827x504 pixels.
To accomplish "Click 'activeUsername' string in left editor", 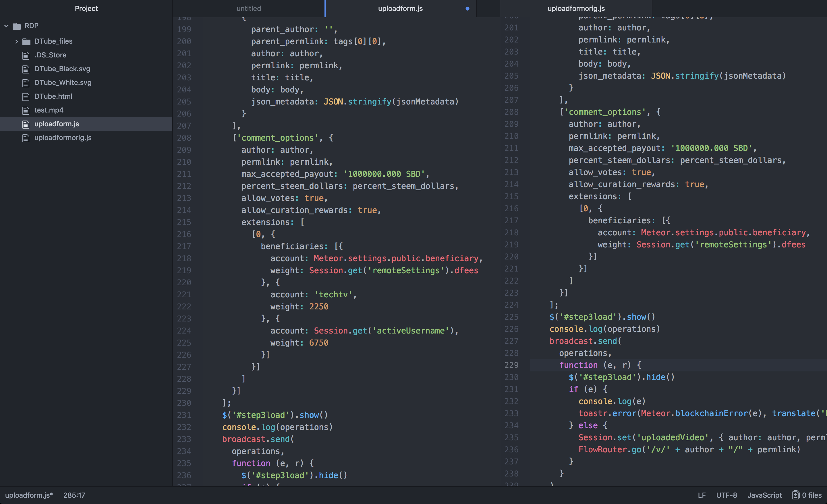I will pos(411,331).
